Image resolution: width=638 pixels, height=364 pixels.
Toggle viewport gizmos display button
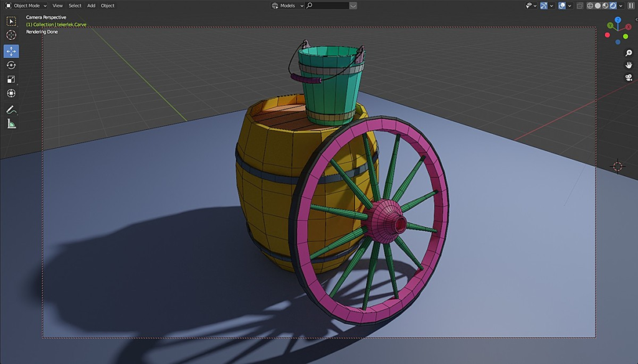click(x=543, y=6)
